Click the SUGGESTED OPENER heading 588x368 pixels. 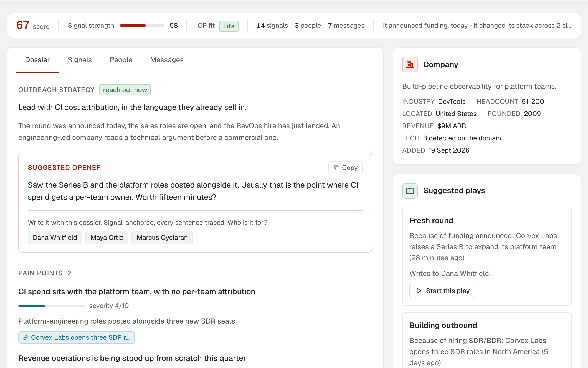(64, 168)
